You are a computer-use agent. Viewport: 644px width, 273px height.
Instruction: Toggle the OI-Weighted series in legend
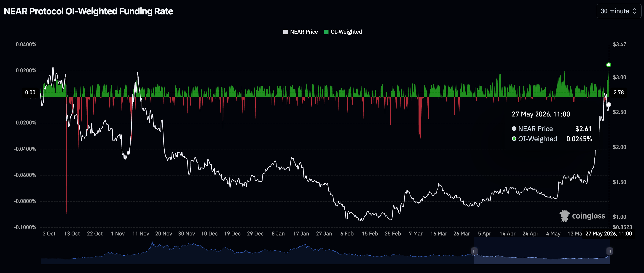343,32
